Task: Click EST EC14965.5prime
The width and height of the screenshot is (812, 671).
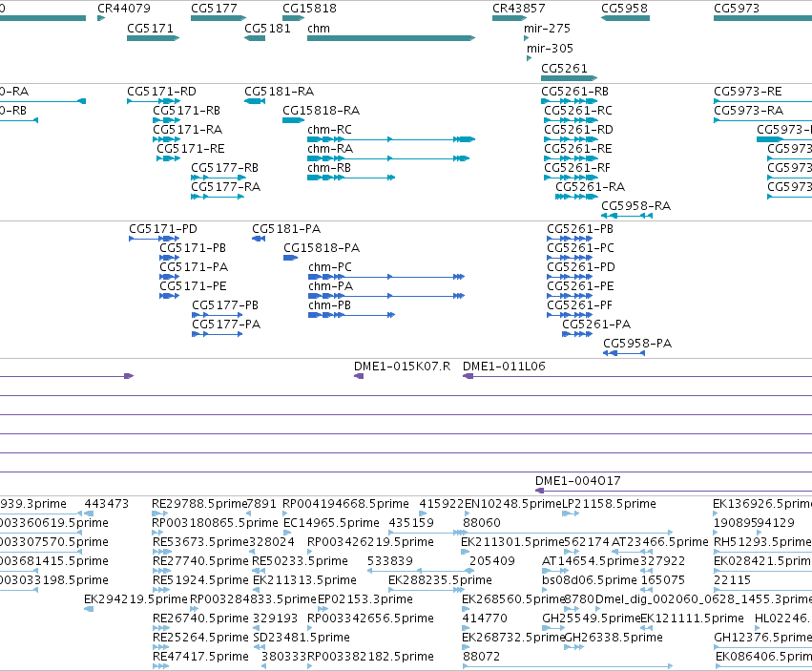Action: point(331,523)
